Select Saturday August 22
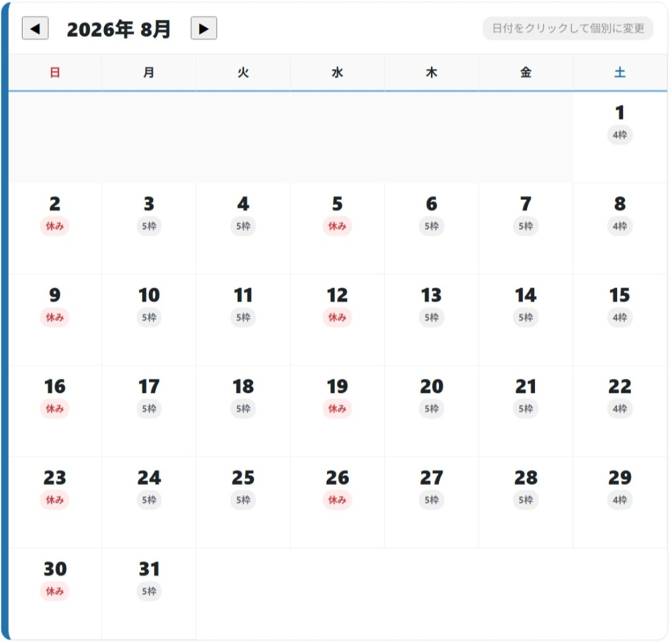The height and width of the screenshot is (642, 672). 620,411
